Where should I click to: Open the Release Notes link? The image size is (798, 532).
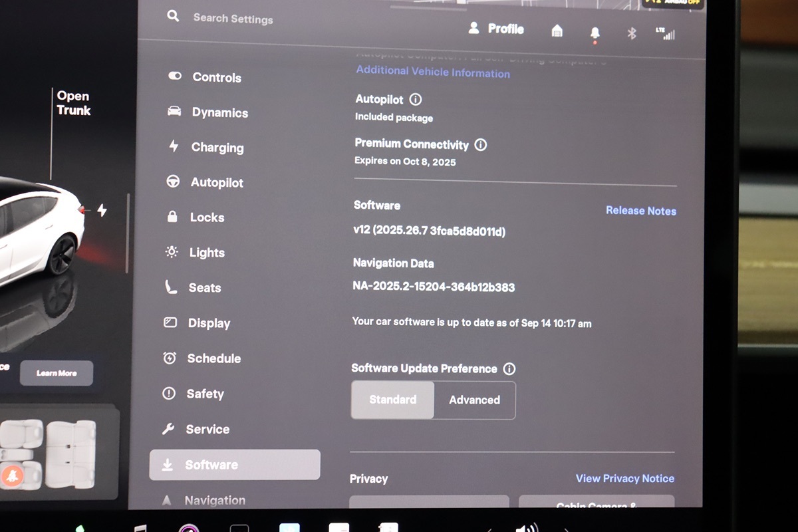point(640,211)
